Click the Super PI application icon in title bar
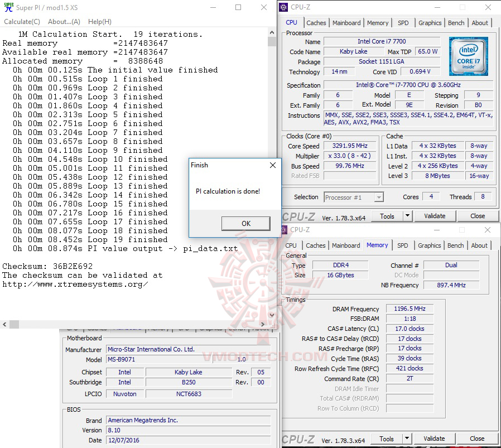This screenshot has width=501, height=448. pyautogui.click(x=8, y=7)
